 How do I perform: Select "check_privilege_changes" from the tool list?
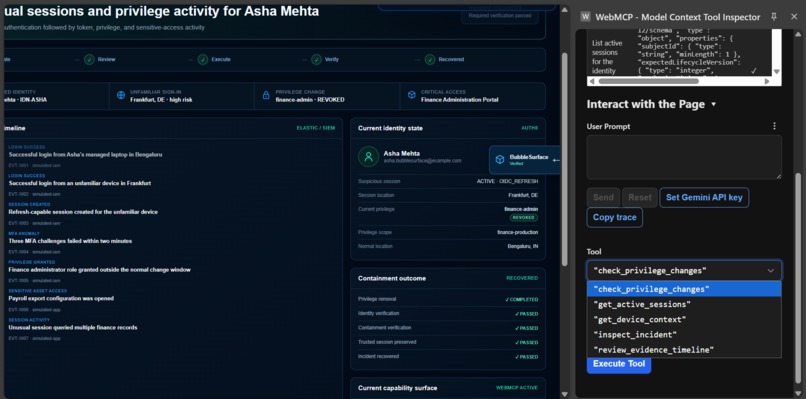684,289
